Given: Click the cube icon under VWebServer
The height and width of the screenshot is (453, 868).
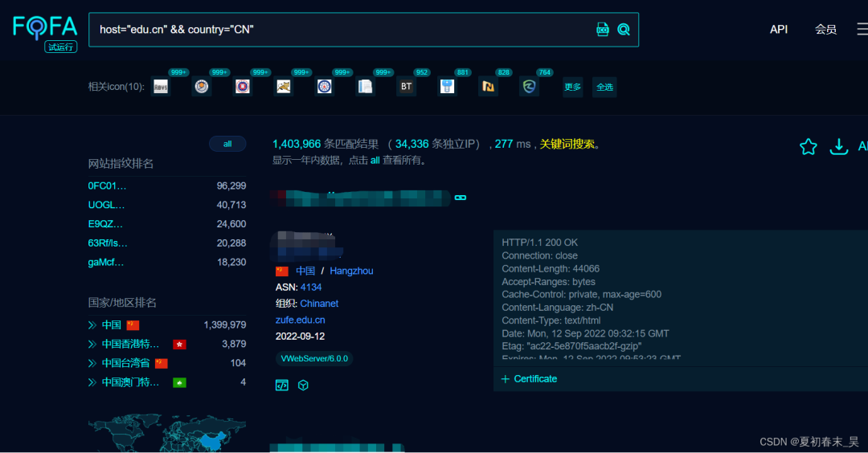Looking at the screenshot, I should click(303, 385).
